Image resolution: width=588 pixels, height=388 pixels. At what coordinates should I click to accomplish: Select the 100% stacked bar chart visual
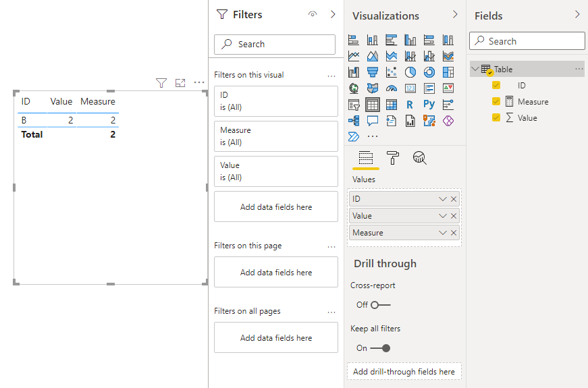click(x=429, y=40)
